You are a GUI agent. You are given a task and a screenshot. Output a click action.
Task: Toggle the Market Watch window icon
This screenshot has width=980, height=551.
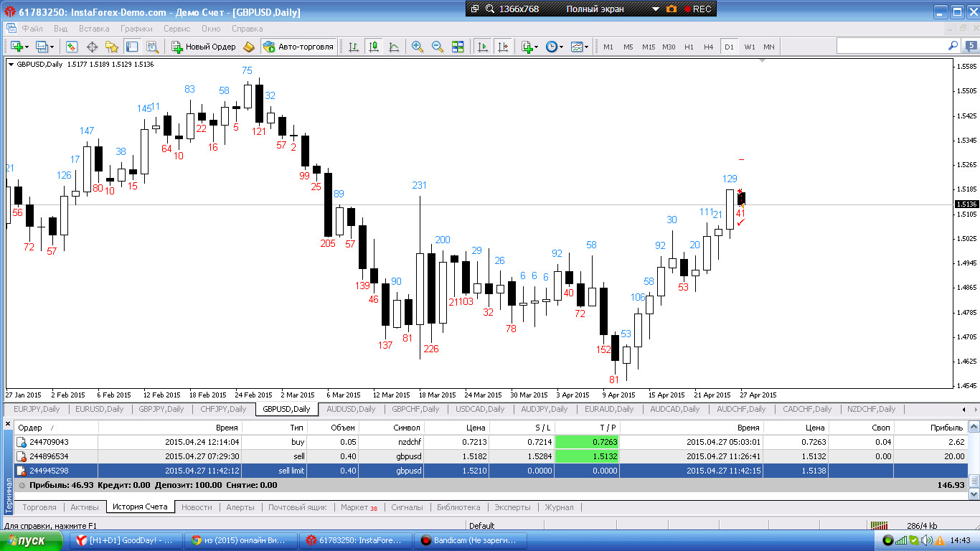72,47
